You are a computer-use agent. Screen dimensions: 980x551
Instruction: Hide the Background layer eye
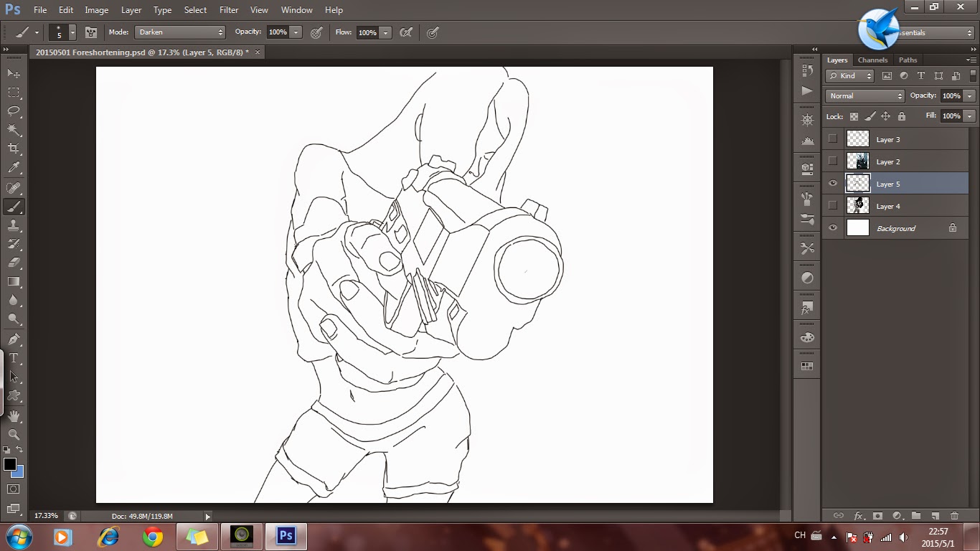(833, 228)
